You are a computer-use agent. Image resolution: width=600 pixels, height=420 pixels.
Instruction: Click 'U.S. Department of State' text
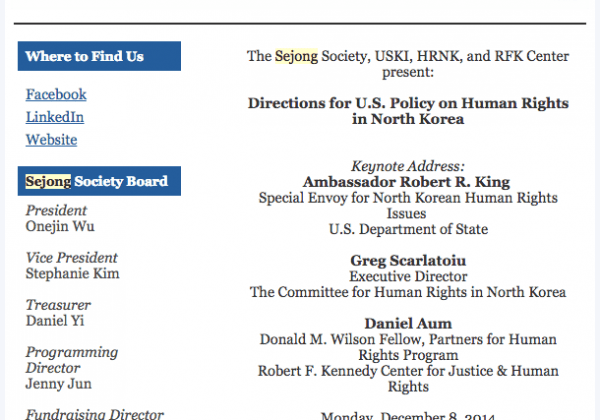click(x=408, y=230)
